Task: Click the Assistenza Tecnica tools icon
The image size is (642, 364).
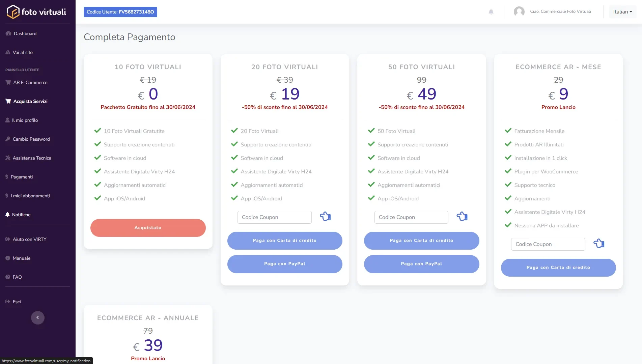Action: point(8,158)
